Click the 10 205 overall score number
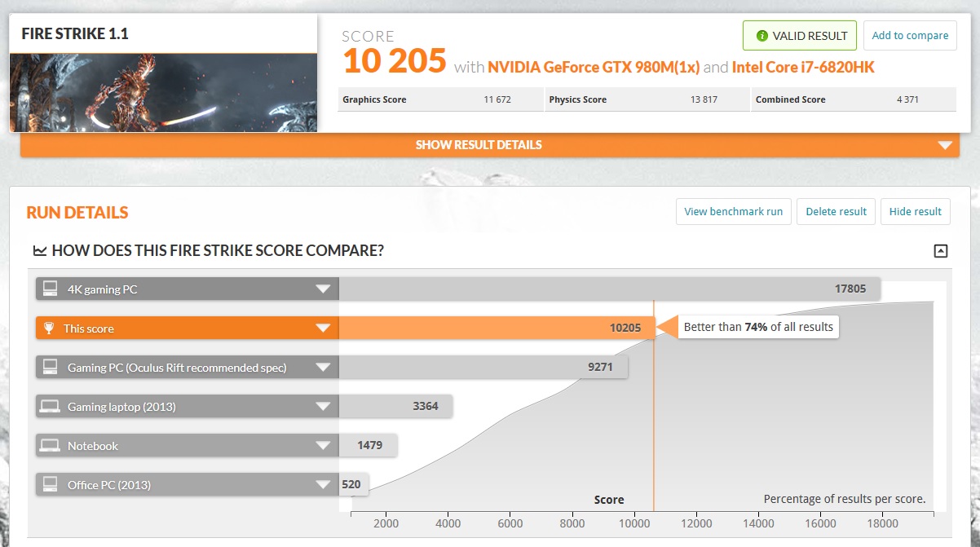 pos(395,62)
